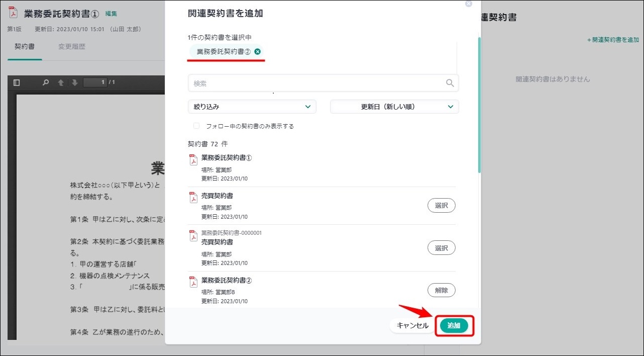Click 選択 next to 売買契約書
This screenshot has height=356, width=644.
pos(441,205)
